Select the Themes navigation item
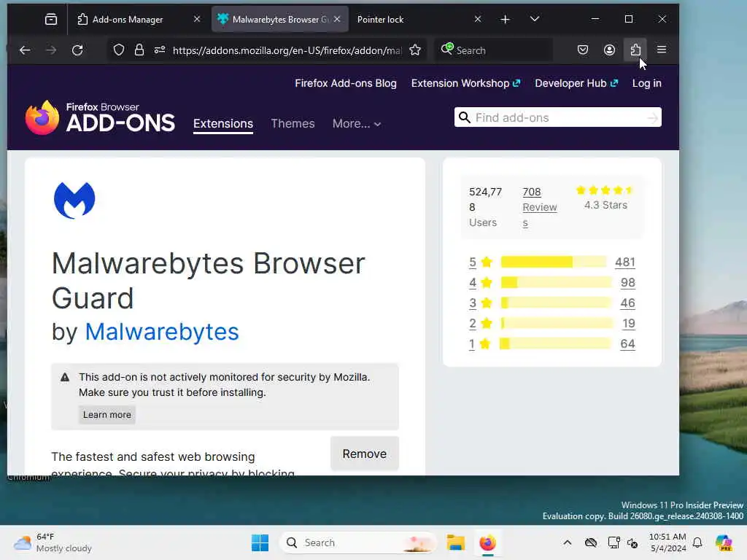The height and width of the screenshot is (560, 747). 293,124
